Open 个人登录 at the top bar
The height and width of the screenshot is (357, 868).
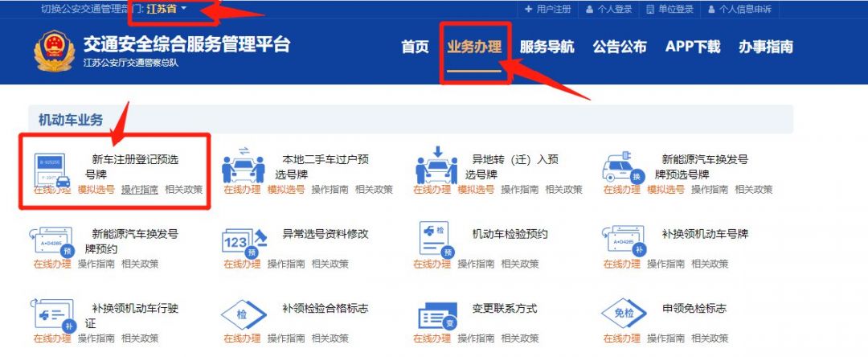click(609, 9)
